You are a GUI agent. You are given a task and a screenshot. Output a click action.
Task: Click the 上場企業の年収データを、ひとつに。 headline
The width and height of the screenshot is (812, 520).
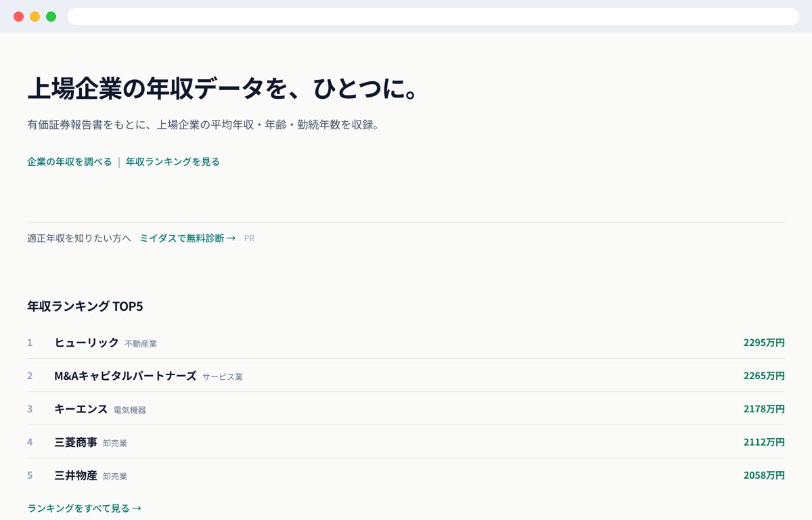click(x=223, y=89)
